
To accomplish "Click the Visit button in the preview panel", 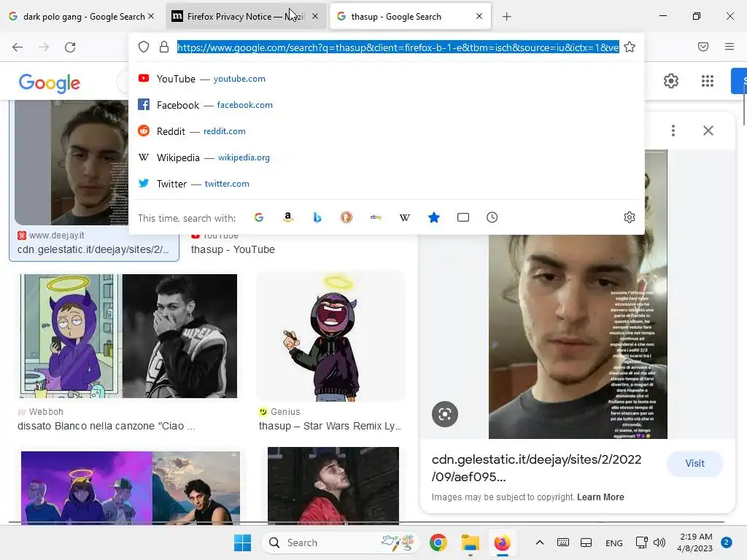I will (694, 463).
